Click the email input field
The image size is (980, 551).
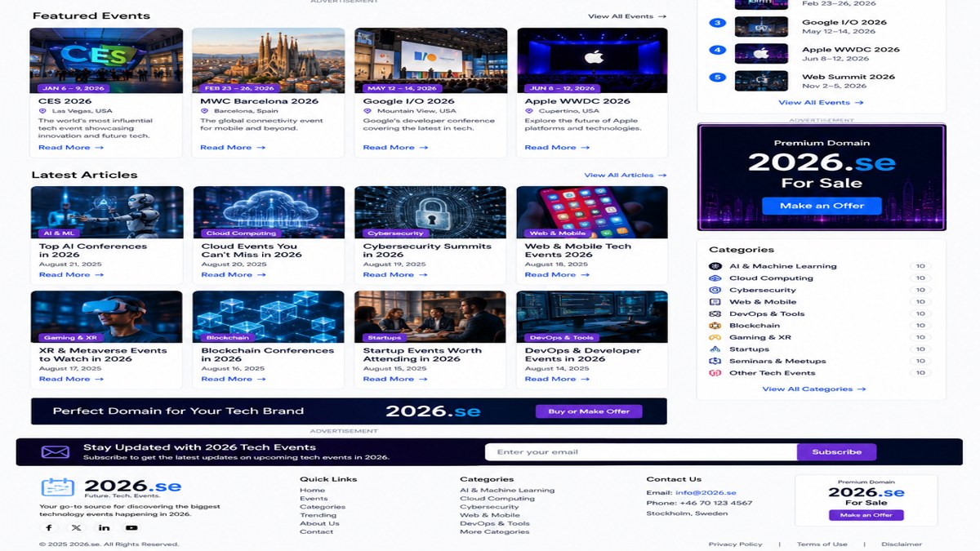[x=641, y=452]
